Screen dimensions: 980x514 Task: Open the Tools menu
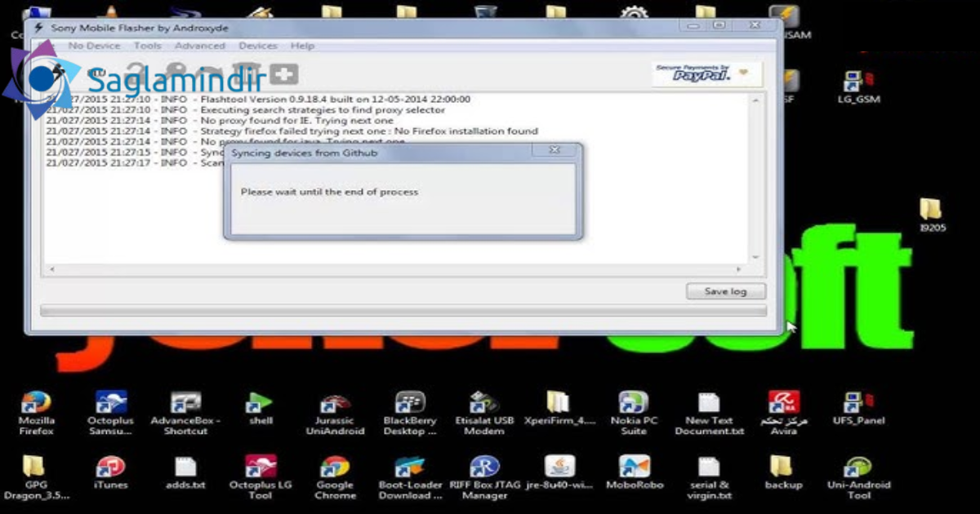(x=147, y=46)
